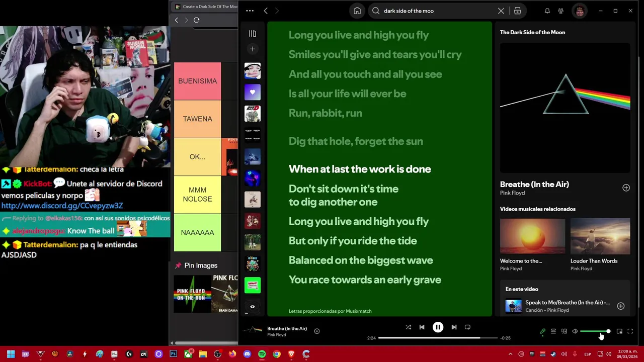Viewport: 644px width, 362px height.
Task: Open the Windows Start menu
Action: click(11, 354)
